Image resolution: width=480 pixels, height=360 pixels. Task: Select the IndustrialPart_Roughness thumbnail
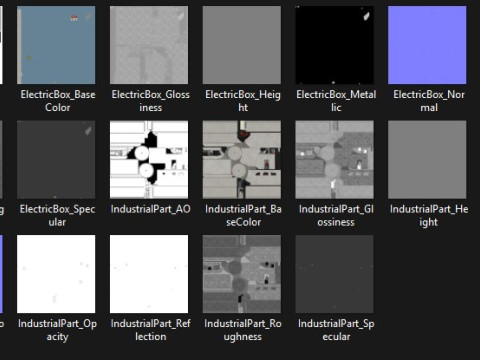tap(242, 274)
